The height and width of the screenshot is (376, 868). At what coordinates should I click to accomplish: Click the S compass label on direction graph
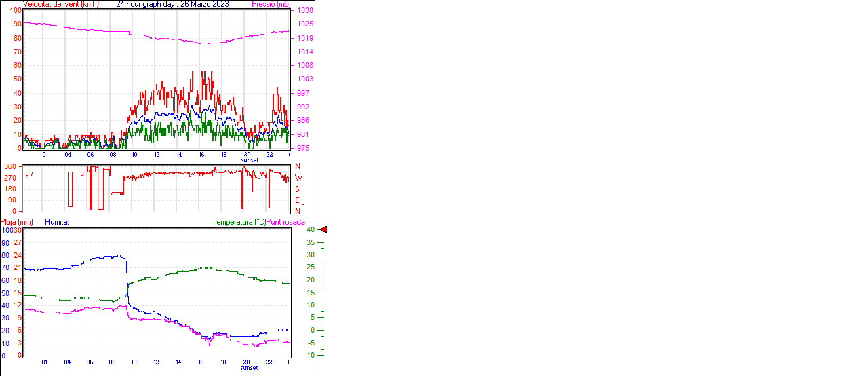(297, 189)
